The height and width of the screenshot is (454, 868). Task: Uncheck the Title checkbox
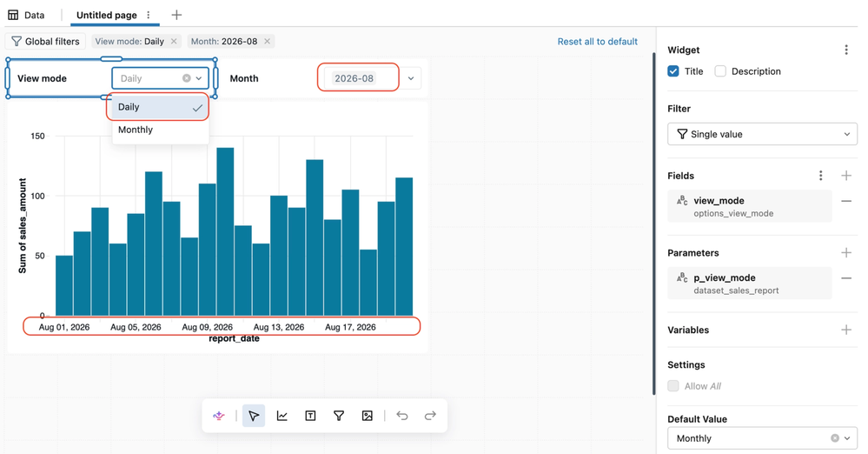click(x=673, y=71)
